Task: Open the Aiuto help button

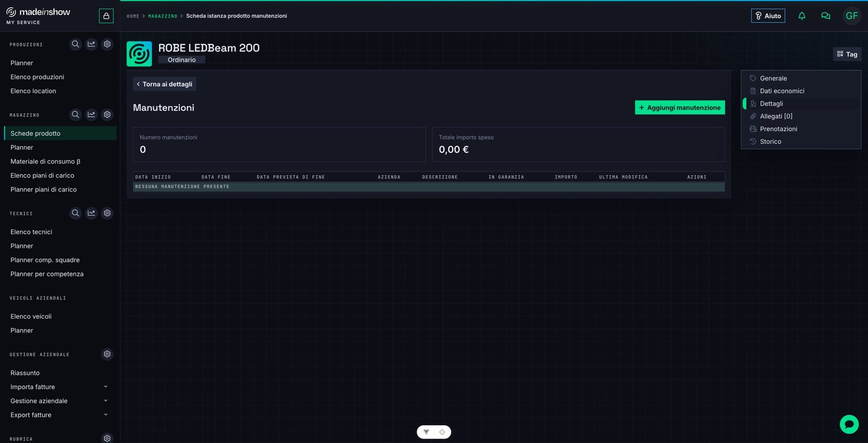Action: (x=768, y=16)
